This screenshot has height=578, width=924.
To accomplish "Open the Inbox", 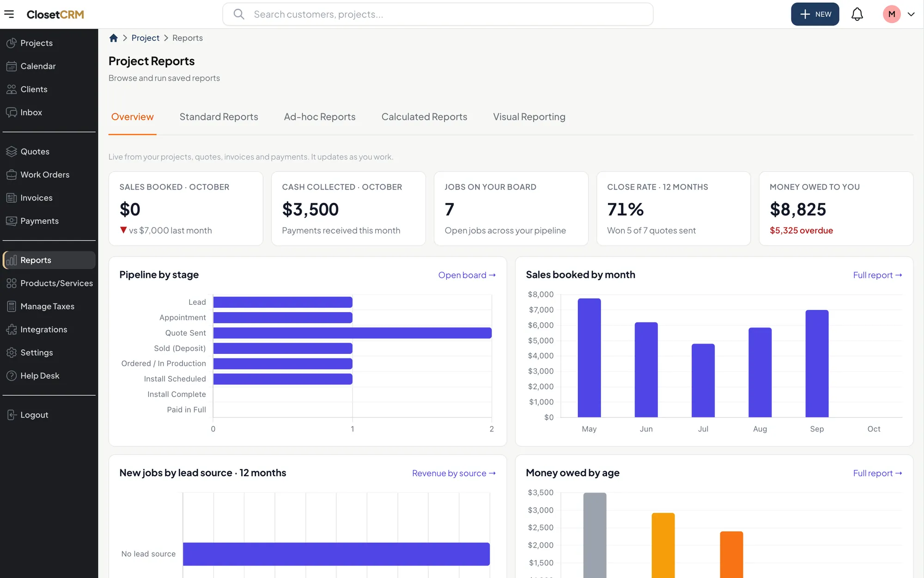I will (49, 112).
